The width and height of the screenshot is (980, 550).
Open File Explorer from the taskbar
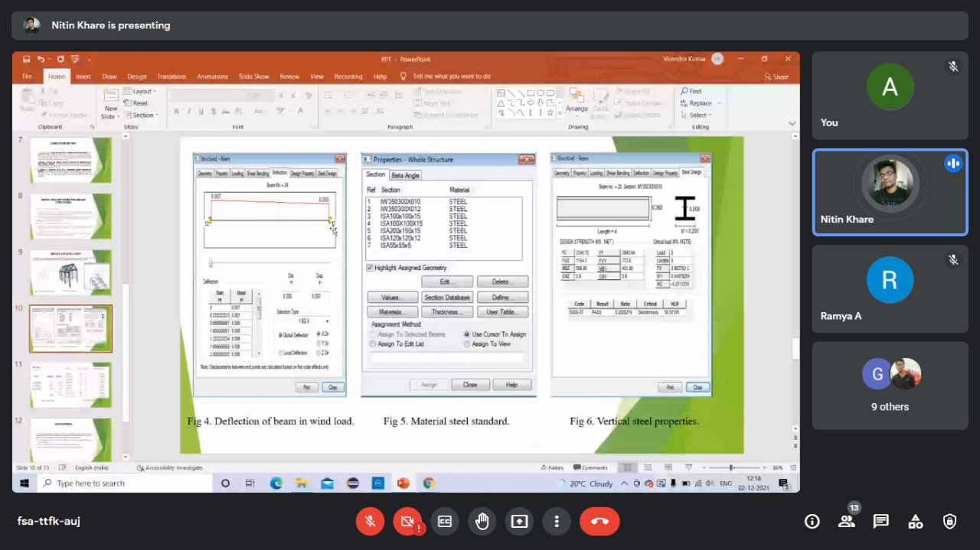302,483
